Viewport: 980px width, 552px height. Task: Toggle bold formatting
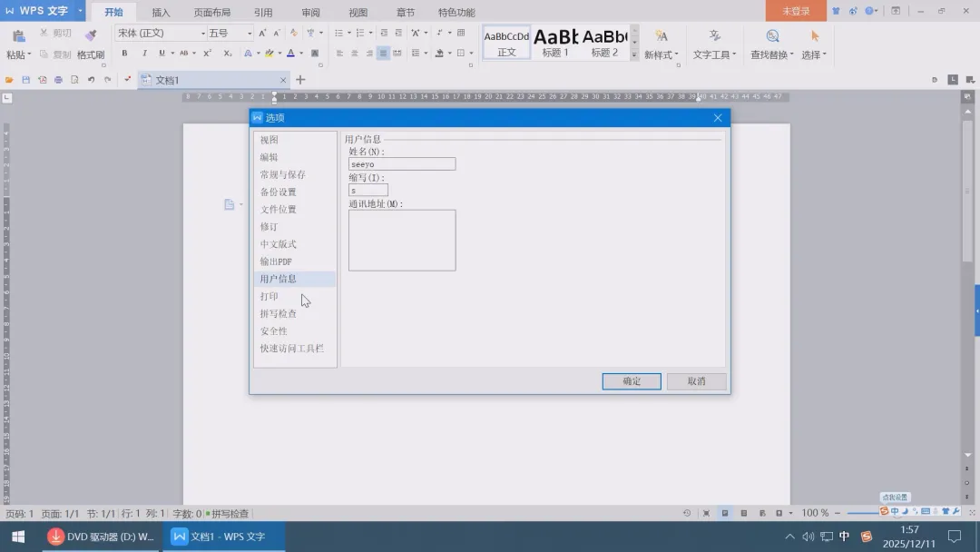(x=124, y=54)
